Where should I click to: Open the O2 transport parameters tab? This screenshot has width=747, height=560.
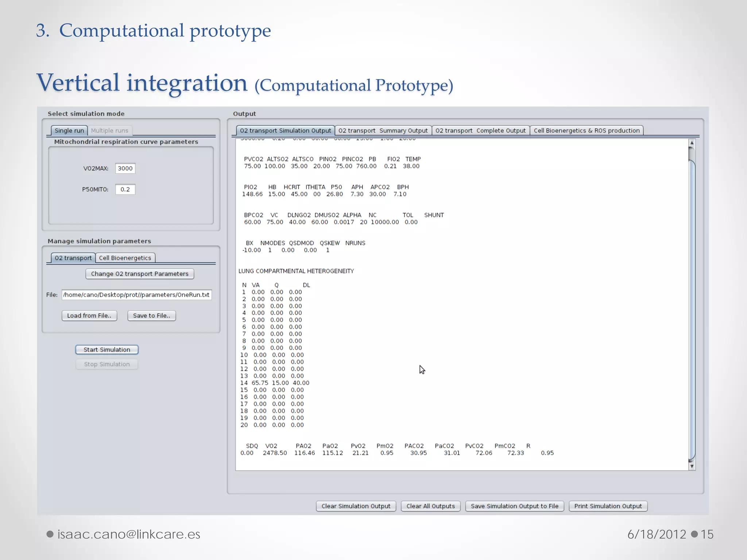(73, 258)
